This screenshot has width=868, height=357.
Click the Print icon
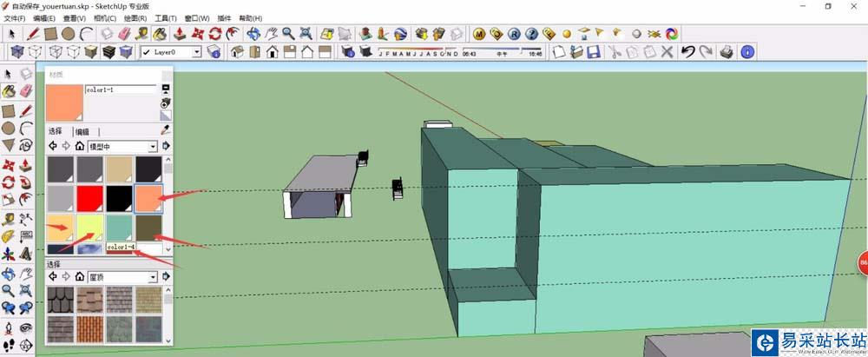pyautogui.click(x=726, y=52)
